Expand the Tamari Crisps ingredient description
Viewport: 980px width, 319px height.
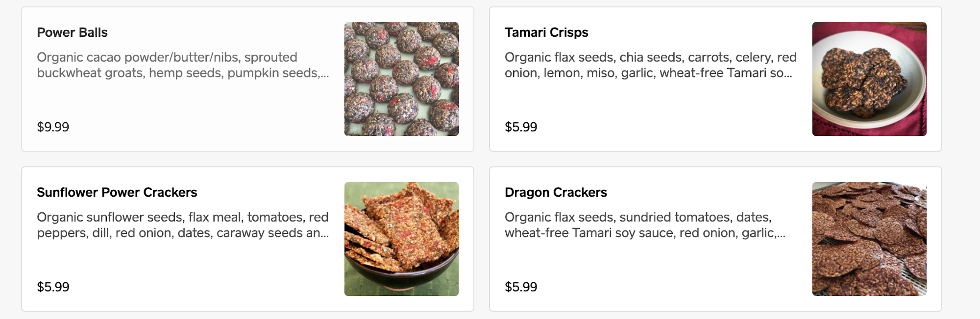[651, 65]
